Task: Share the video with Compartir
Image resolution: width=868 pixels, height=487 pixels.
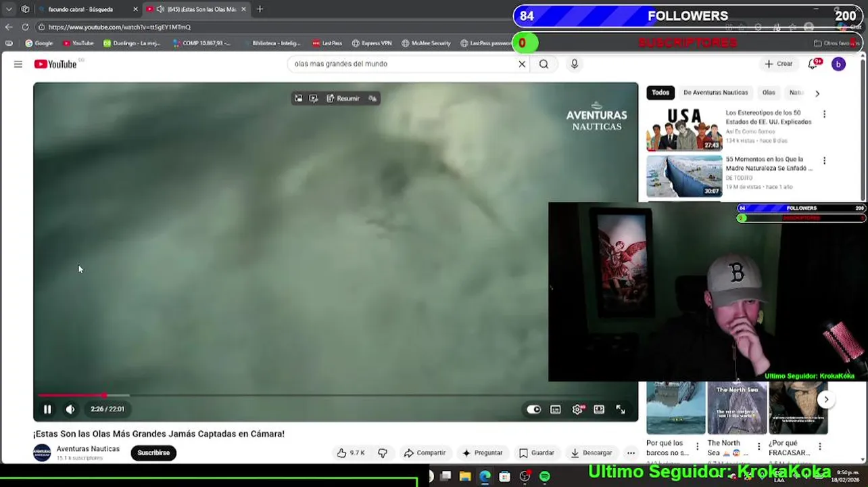Action: pyautogui.click(x=425, y=453)
